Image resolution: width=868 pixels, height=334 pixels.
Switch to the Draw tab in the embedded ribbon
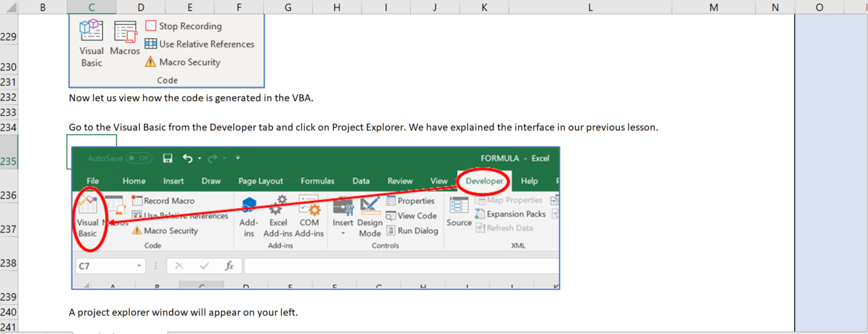click(x=211, y=181)
